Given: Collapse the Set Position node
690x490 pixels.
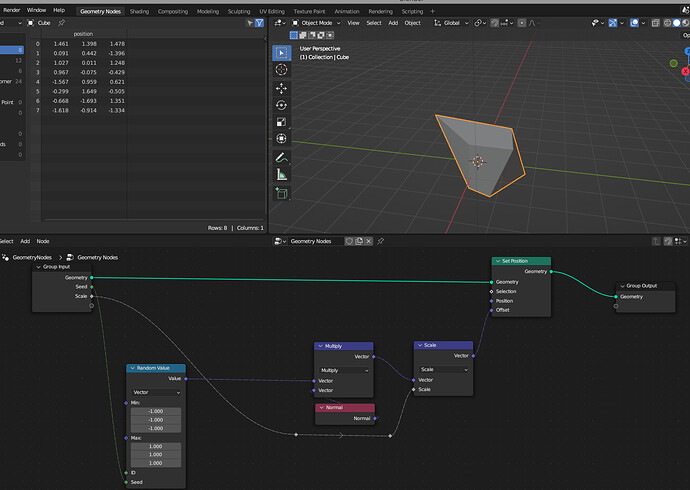Looking at the screenshot, I should (498, 261).
